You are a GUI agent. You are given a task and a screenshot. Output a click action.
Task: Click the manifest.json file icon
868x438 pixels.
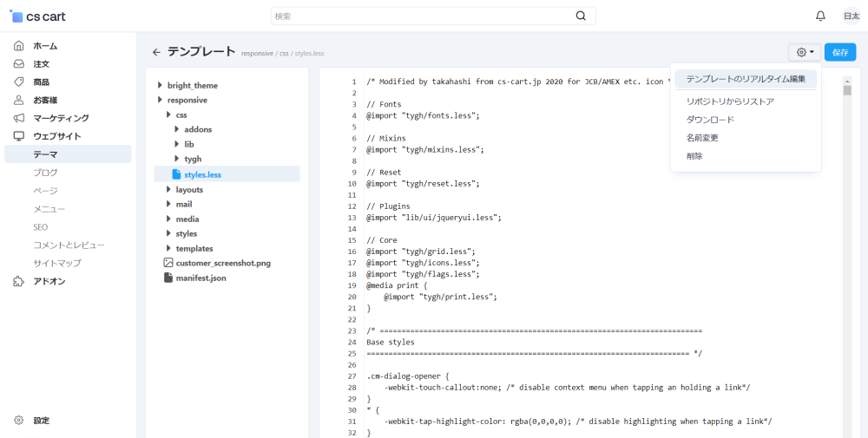pyautogui.click(x=168, y=278)
